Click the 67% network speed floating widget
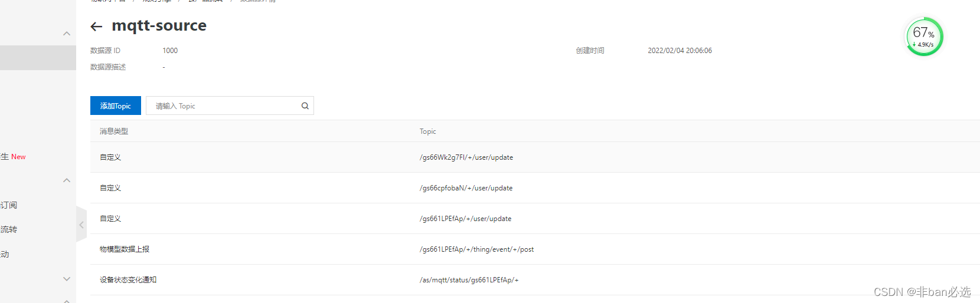The width and height of the screenshot is (980, 303). click(924, 37)
